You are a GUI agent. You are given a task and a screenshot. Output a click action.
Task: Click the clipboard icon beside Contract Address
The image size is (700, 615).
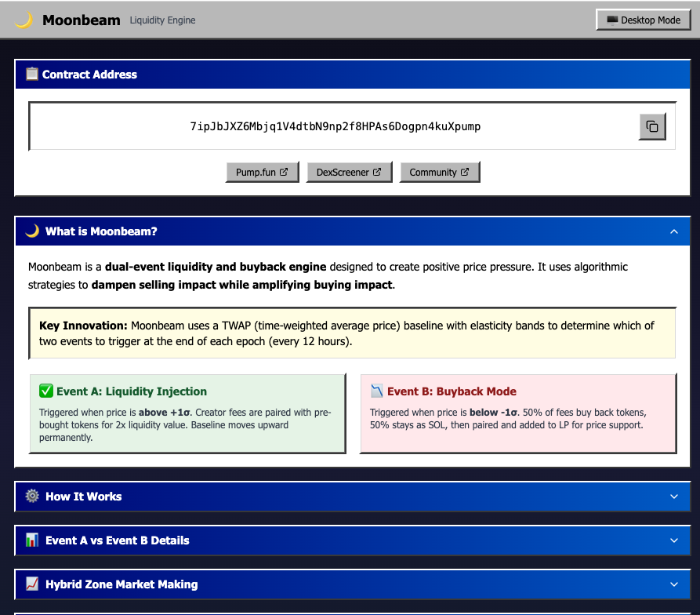click(31, 74)
